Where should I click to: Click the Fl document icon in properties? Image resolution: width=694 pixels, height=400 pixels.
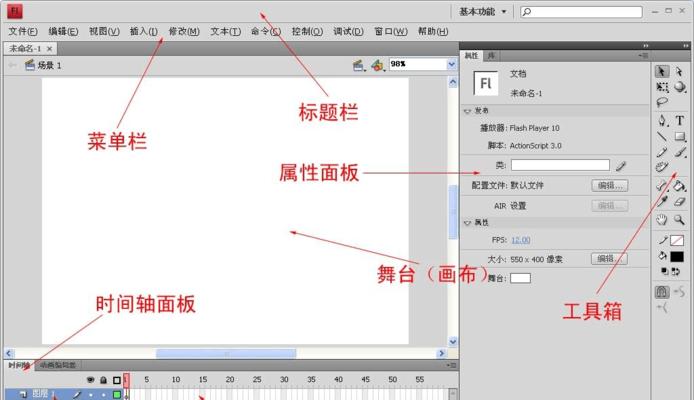pos(486,83)
